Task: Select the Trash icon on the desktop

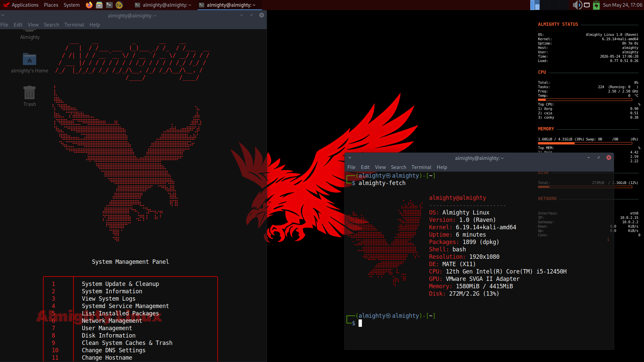Action: pos(30,93)
